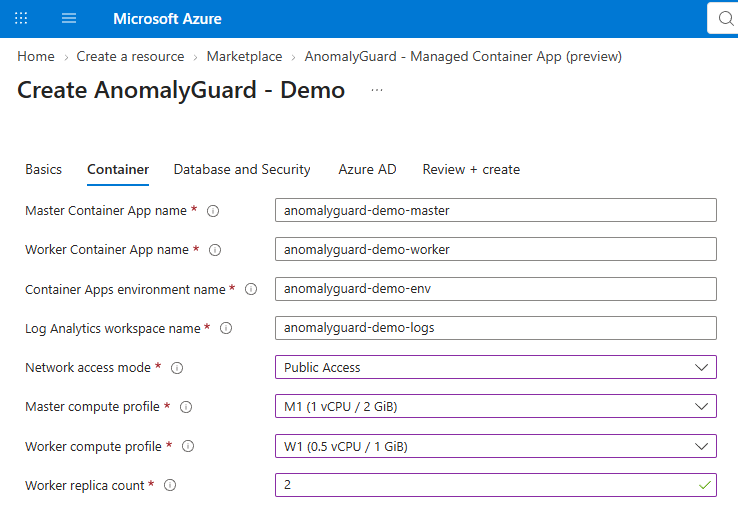Open the Database and Security tab
This screenshot has width=738, height=512.
[x=242, y=169]
